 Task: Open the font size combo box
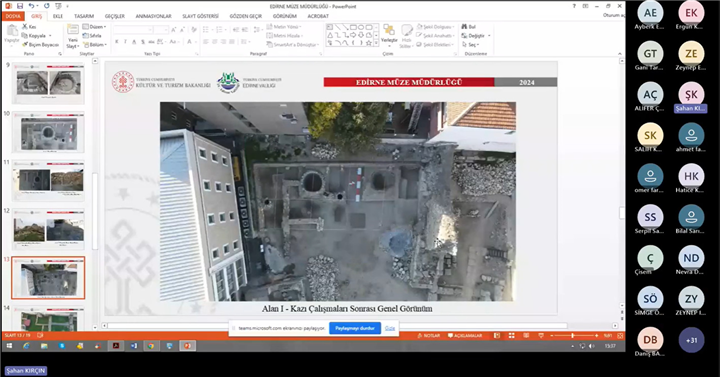click(x=161, y=29)
